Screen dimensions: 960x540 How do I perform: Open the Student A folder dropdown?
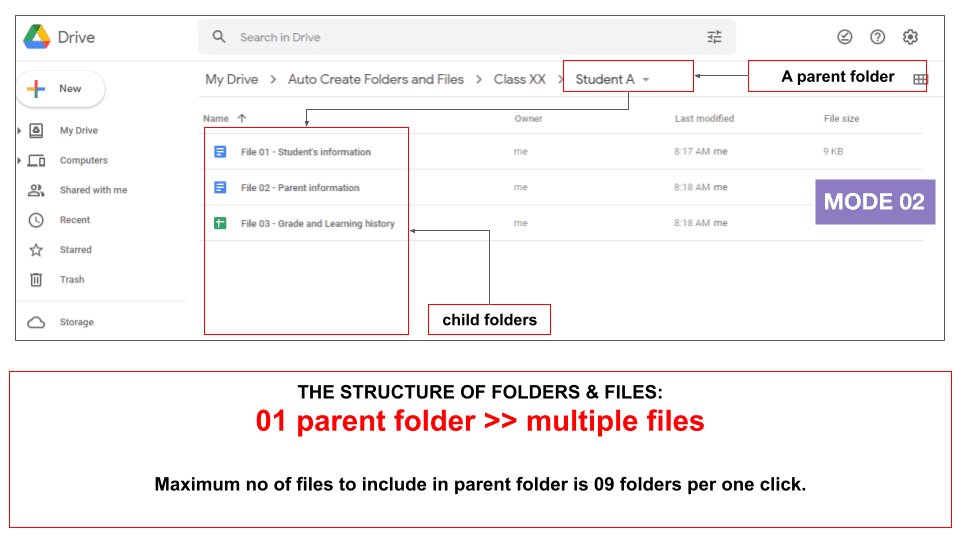pos(646,80)
